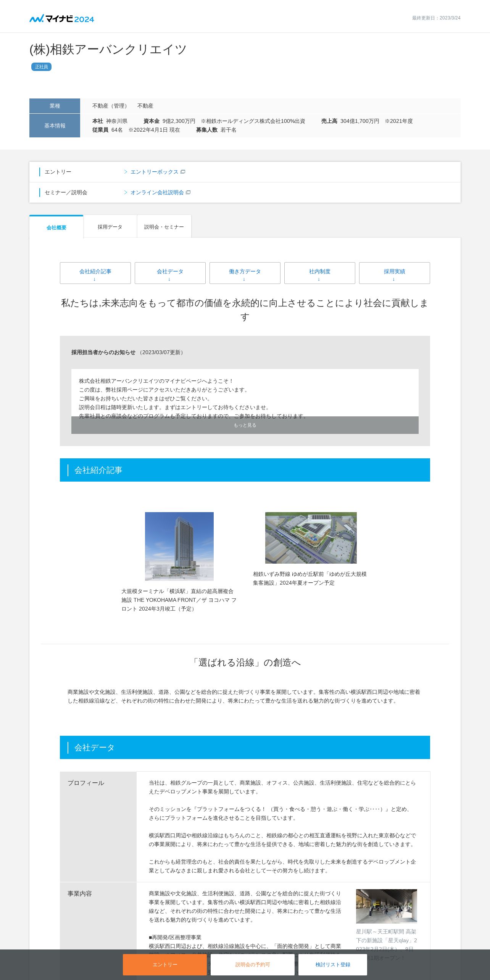
Task: Switch to the 採用データ tab
Action: tap(110, 227)
